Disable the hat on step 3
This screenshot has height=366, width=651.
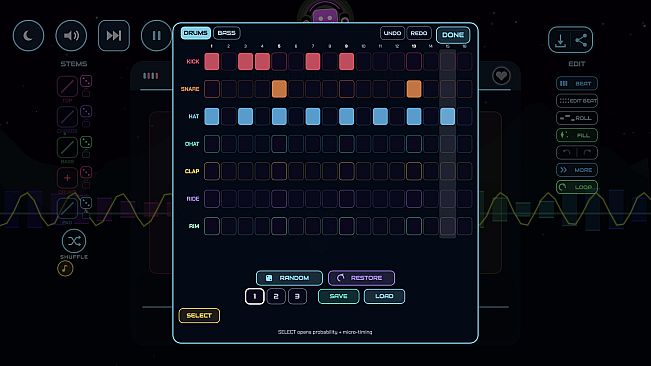tap(245, 117)
